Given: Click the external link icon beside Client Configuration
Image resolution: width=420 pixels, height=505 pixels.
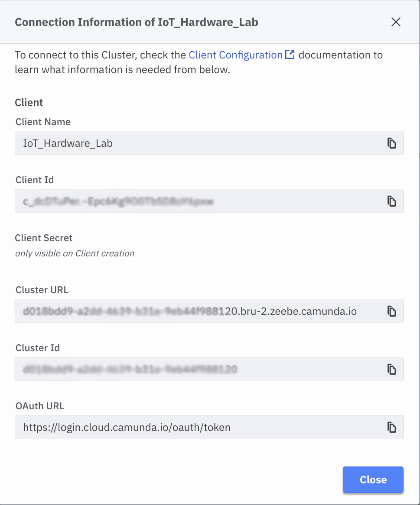Looking at the screenshot, I should [x=290, y=55].
